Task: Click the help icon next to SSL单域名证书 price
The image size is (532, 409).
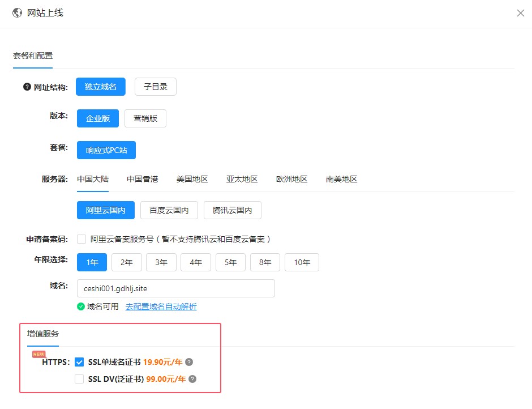Action: coord(189,362)
